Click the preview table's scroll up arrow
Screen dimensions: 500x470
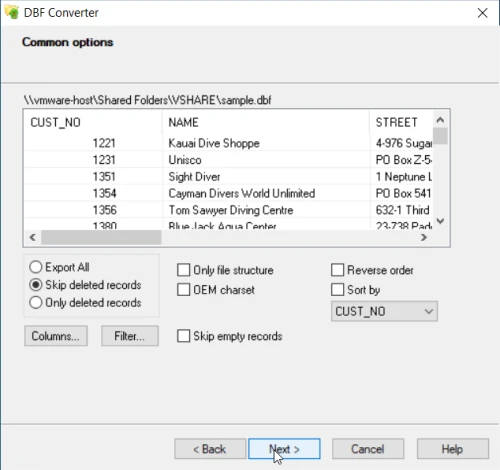click(x=440, y=120)
